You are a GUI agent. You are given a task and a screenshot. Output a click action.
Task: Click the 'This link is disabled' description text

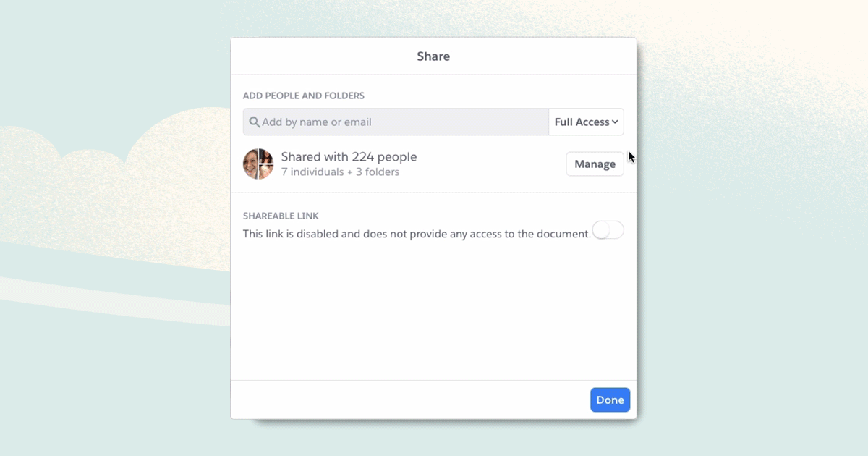(x=417, y=234)
